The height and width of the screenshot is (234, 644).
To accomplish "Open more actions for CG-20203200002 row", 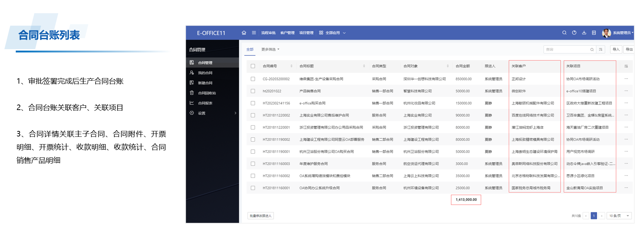I will (x=626, y=79).
